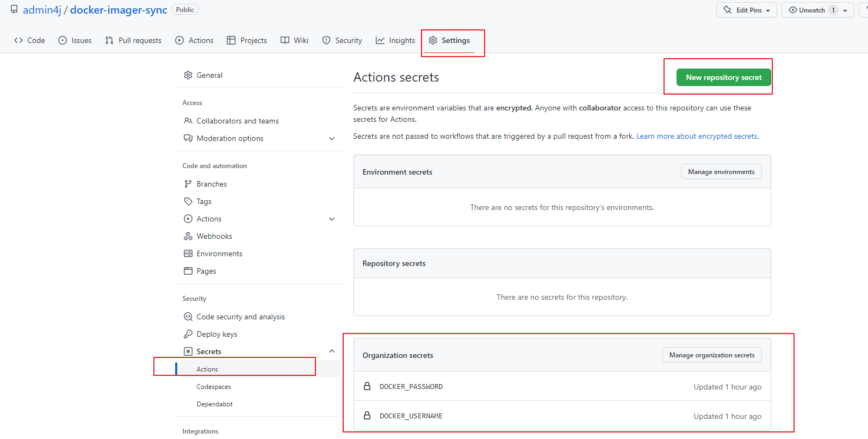Click the Secrets asterisk icon

pyautogui.click(x=188, y=351)
